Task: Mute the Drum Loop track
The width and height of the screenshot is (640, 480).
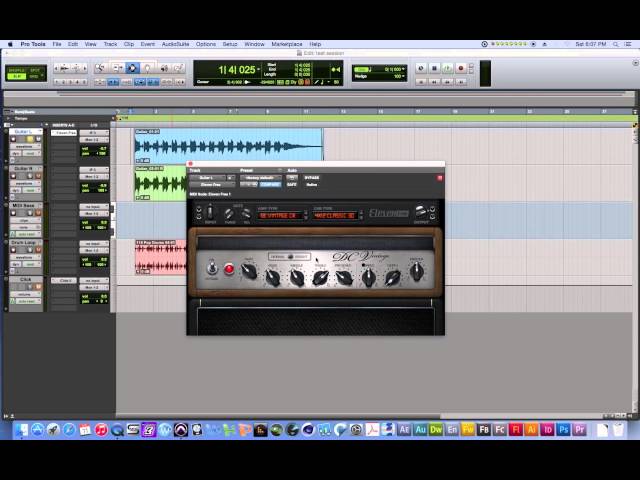Action: (x=38, y=250)
